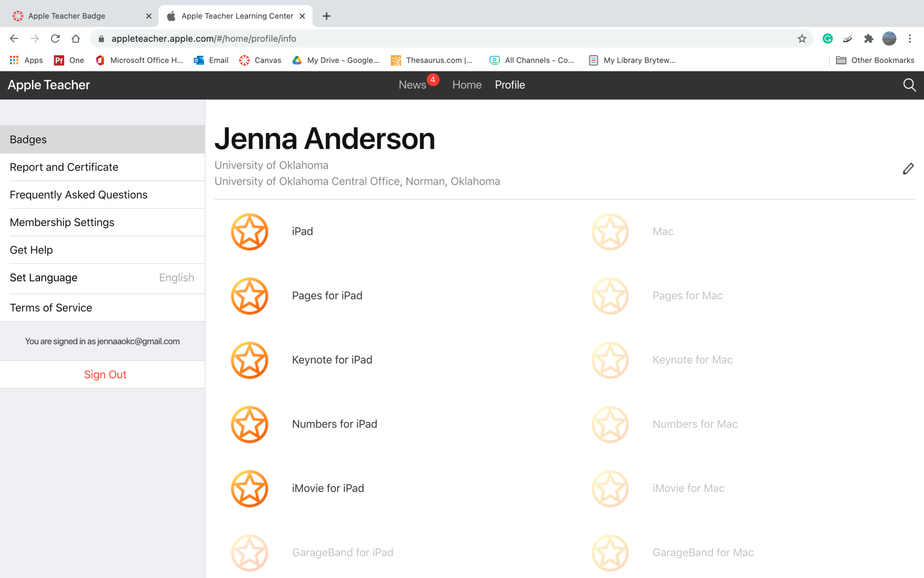Click the Keynote for iPad badge star
The height and width of the screenshot is (578, 924).
249,360
